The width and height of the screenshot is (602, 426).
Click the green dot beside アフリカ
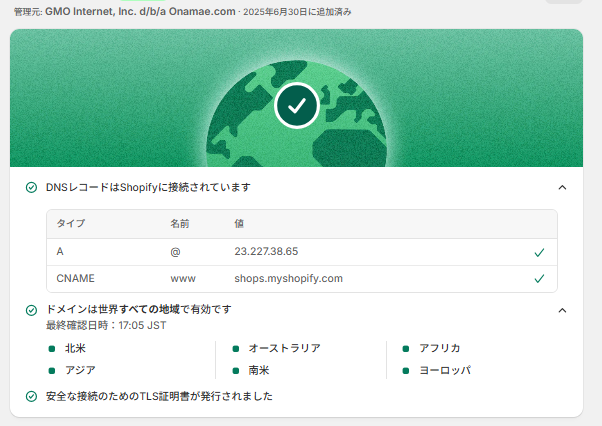point(406,349)
